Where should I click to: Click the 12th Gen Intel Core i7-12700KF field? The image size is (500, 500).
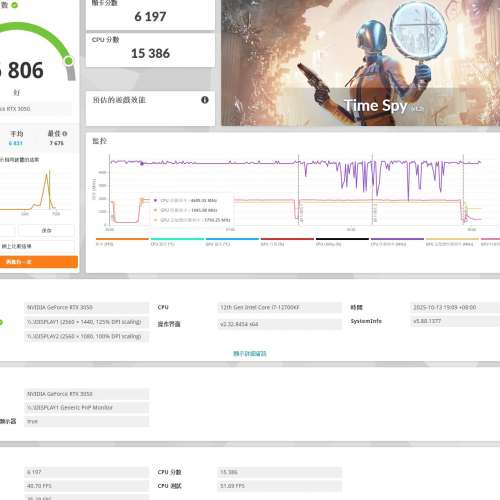coord(279,307)
